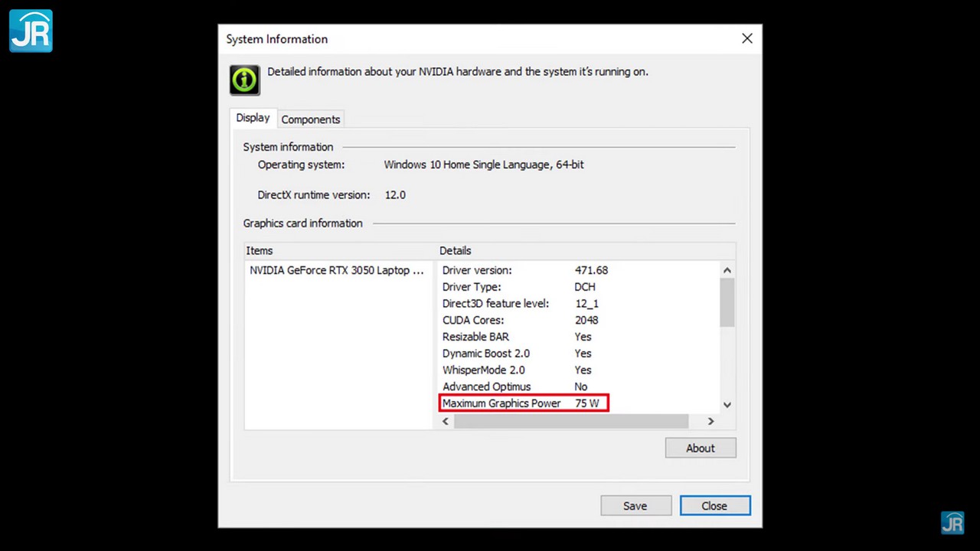Image resolution: width=980 pixels, height=551 pixels.
Task: Select NVIDIA GeForce RTX 3050 Laptop item
Action: point(337,270)
